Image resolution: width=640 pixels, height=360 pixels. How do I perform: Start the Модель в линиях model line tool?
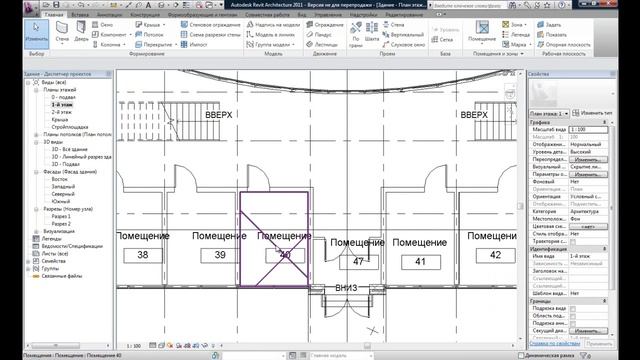pos(271,35)
